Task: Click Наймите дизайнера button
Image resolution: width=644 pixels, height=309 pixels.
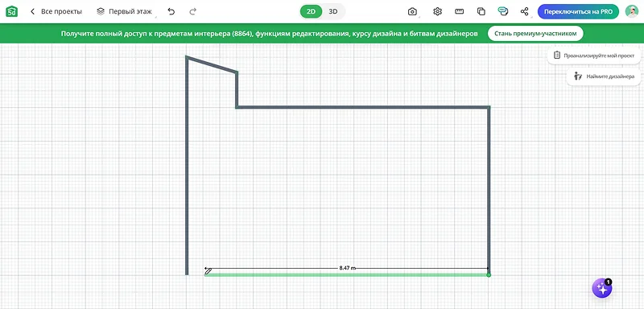Action: tap(604, 76)
